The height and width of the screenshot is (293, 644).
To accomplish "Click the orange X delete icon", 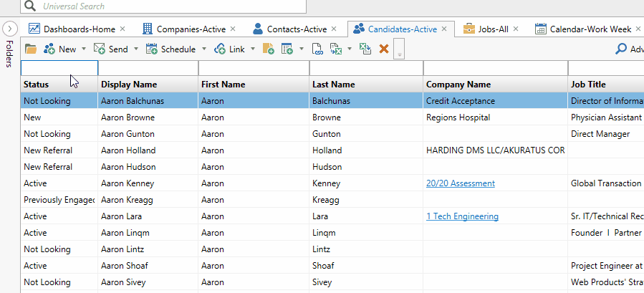I will click(384, 49).
